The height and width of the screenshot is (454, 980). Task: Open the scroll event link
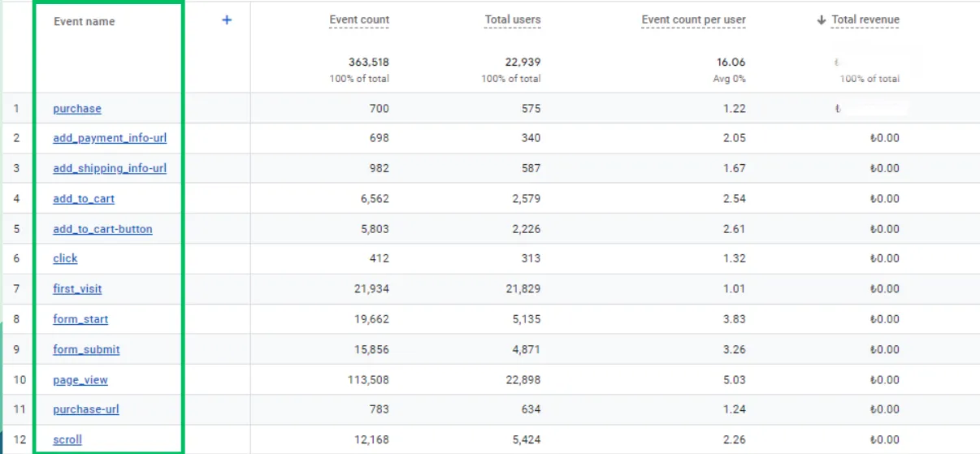point(67,439)
